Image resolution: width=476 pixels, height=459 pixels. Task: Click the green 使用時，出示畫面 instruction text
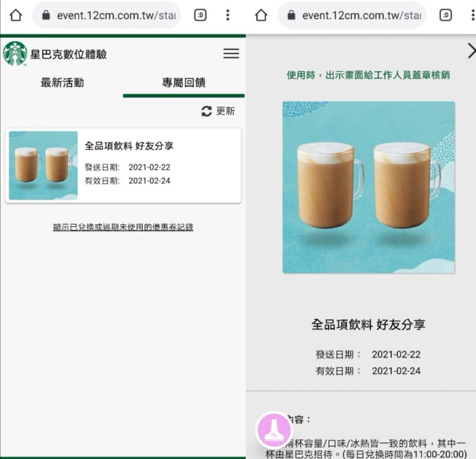tap(368, 75)
